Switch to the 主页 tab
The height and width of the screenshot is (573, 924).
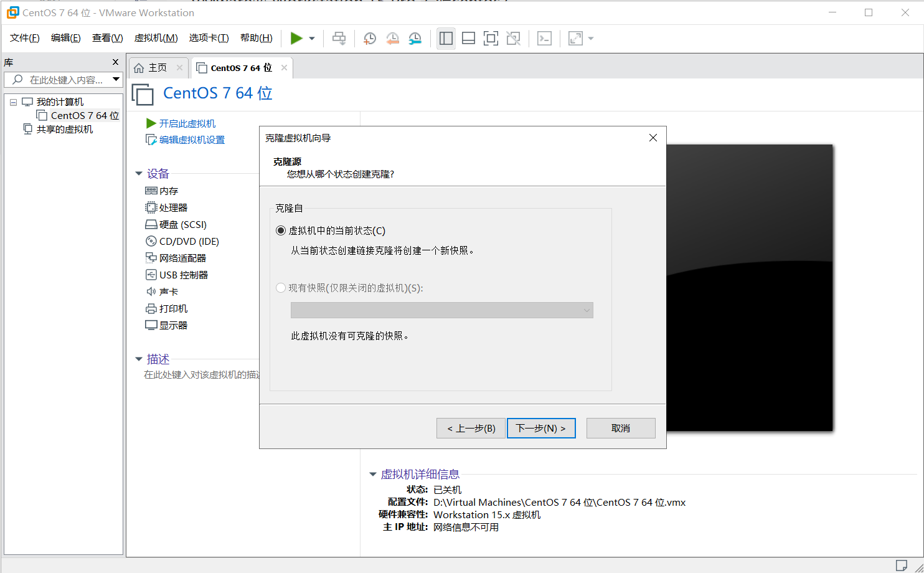point(158,68)
